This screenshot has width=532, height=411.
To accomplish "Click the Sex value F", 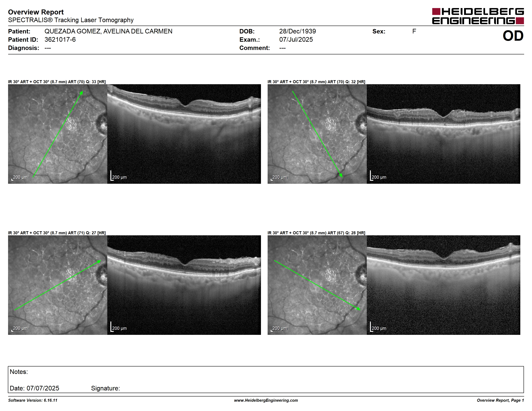I will click(414, 31).
